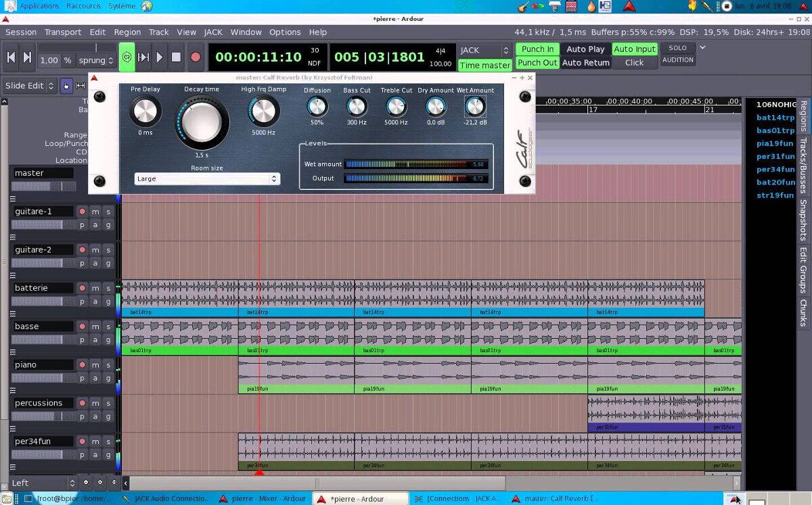Viewport: 812px width, 505px height.
Task: Click the Time master button
Action: pos(484,66)
